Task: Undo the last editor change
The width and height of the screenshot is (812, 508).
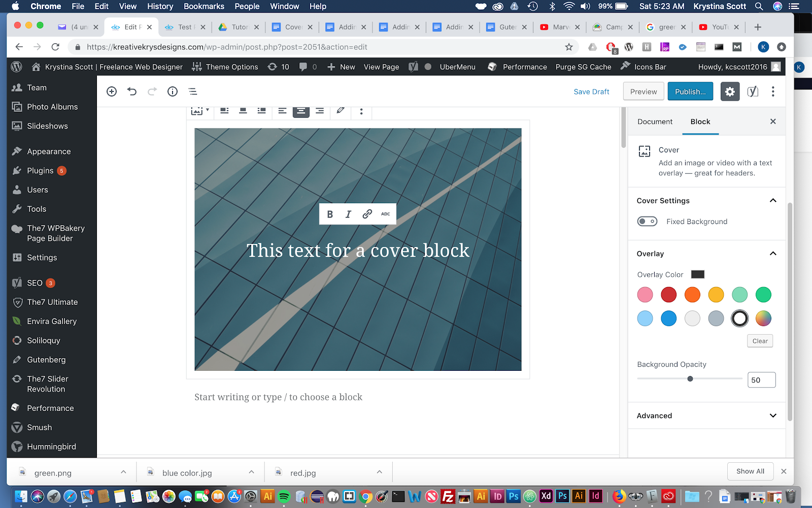Action: point(132,91)
